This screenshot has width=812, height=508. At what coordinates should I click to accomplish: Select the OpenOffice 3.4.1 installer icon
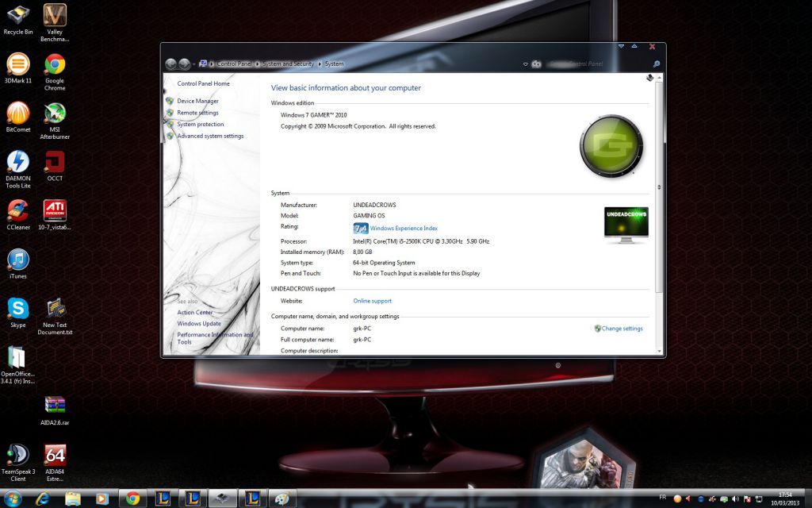(18, 365)
